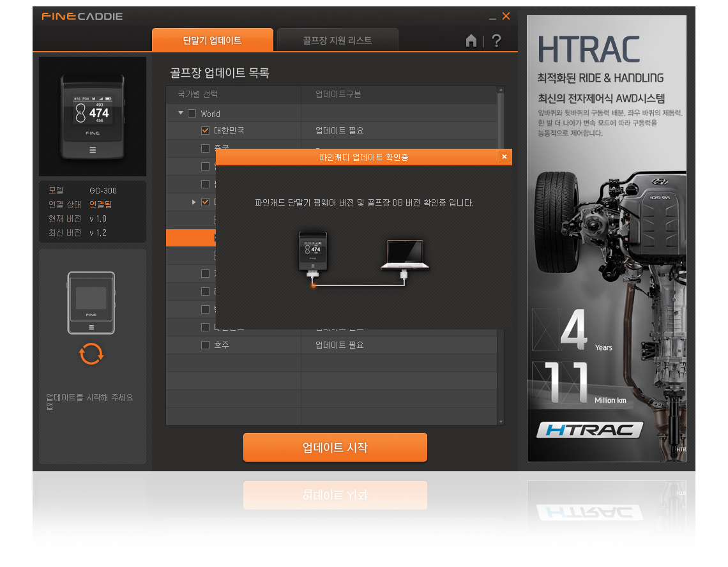Switch to 단말기 업데이트 tab
This screenshot has height=567, width=728.
[x=212, y=40]
